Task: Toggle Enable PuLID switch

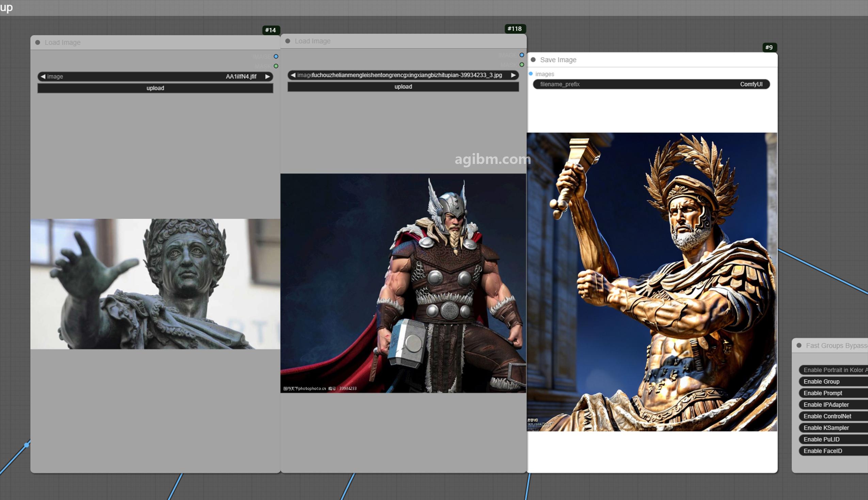Action: (x=833, y=439)
